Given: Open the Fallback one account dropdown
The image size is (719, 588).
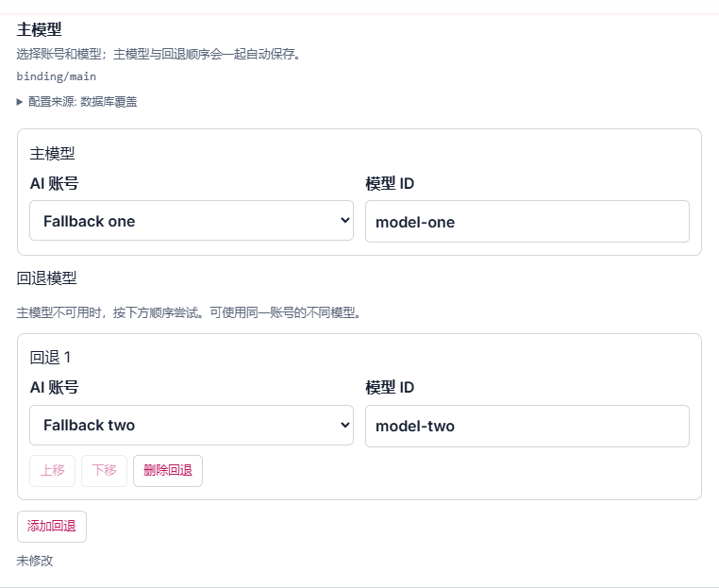Looking at the screenshot, I should coord(192,221).
